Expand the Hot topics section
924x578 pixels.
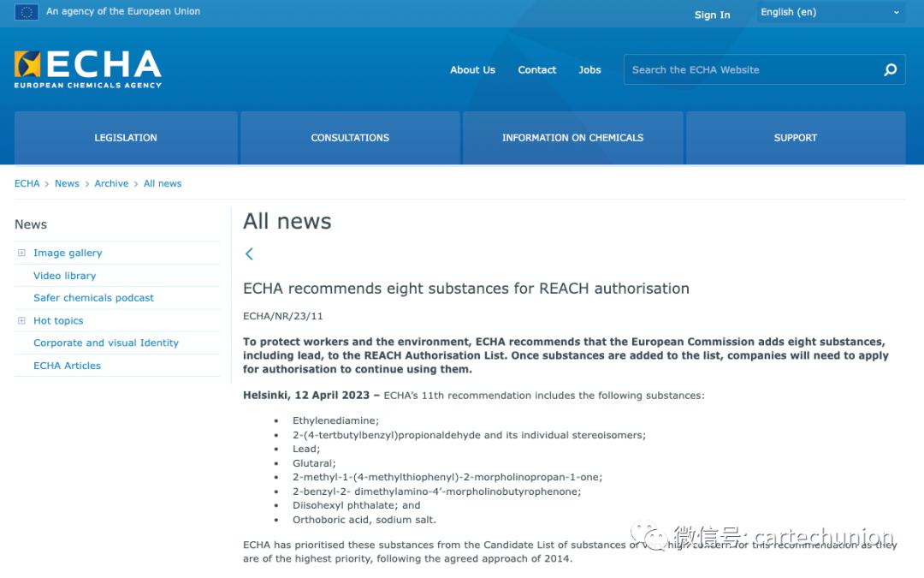[21, 320]
